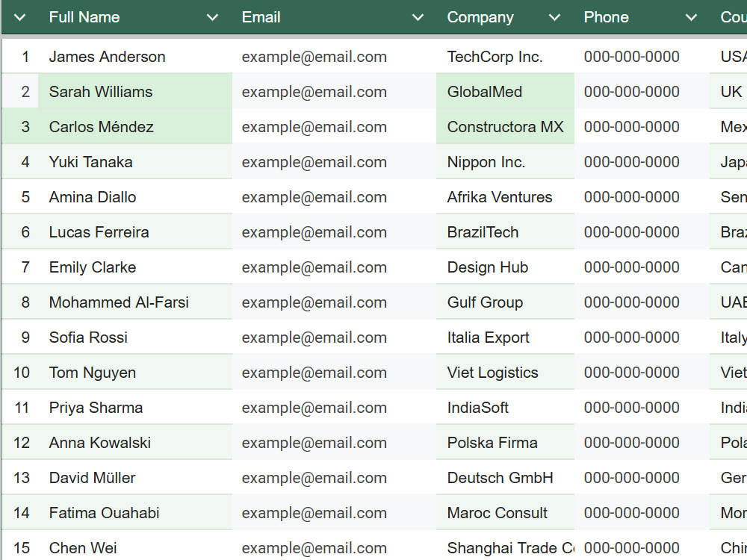Screen dimensions: 747x560
Task: Click the company cell Maroc Consult
Action: point(506,512)
